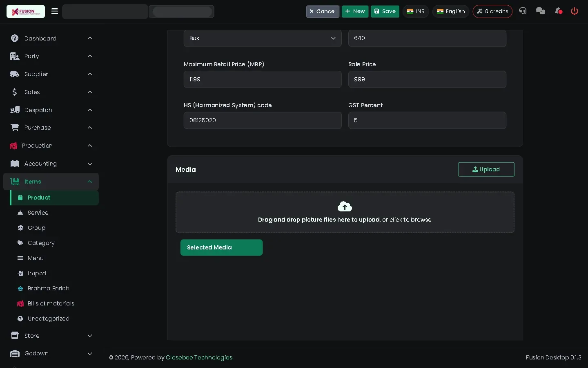Image resolution: width=588 pixels, height=368 pixels.
Task: Focus the GST Percent field
Action: pos(427,120)
